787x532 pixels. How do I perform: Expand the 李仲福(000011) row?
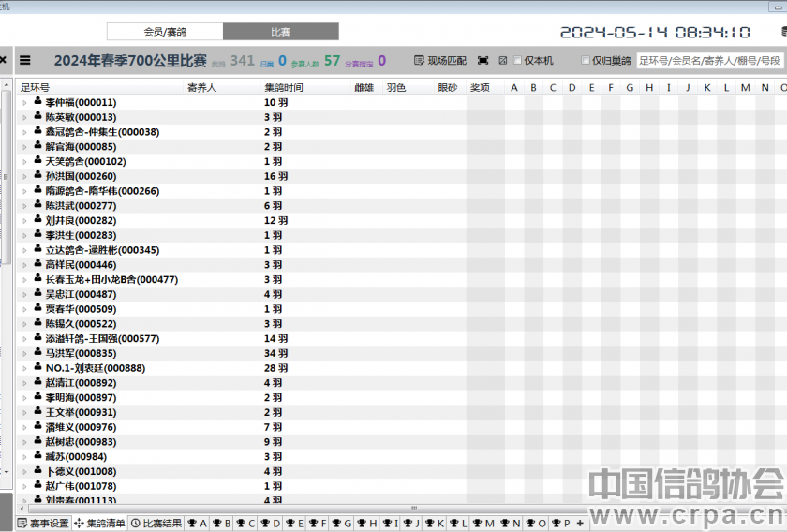(24, 103)
